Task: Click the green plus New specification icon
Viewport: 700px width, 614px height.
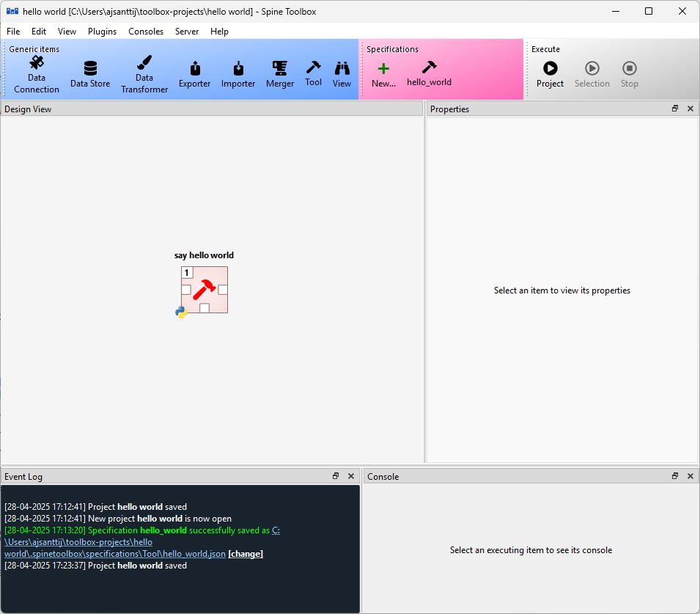Action: click(383, 68)
